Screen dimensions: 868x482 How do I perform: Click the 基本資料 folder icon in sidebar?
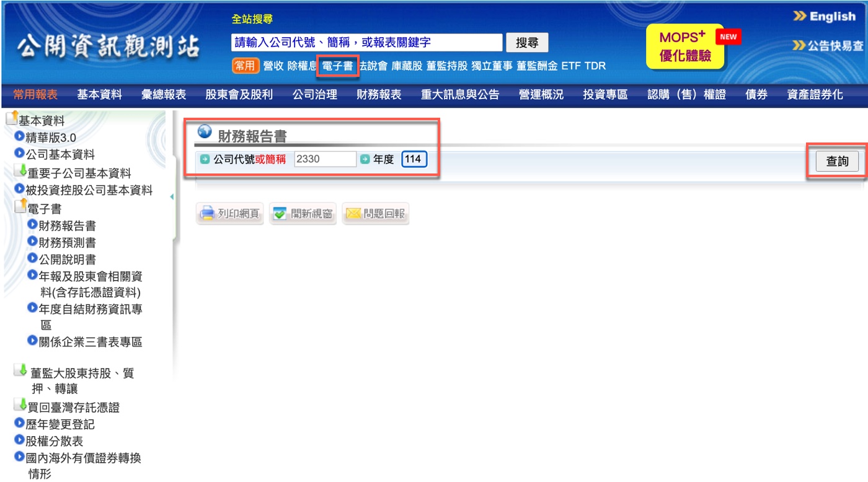[11, 118]
